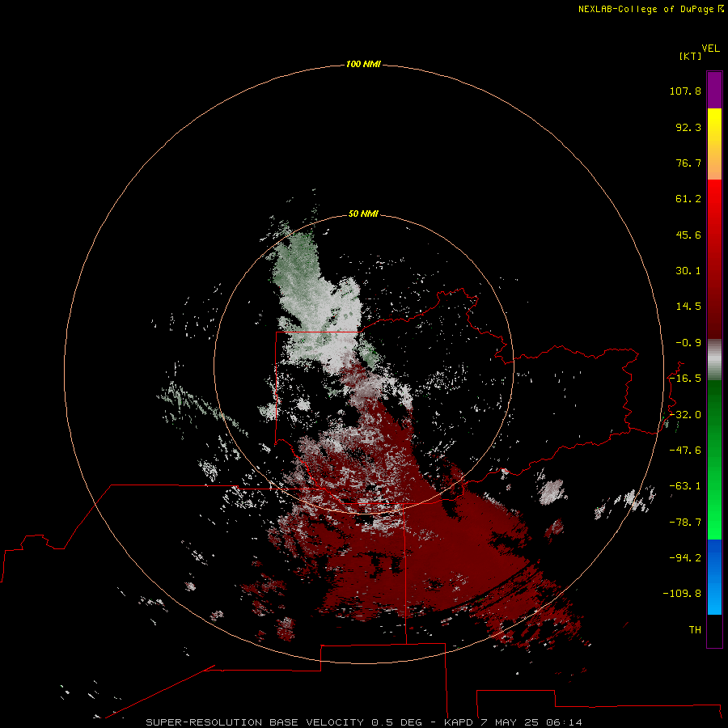Viewport: 728px width, 728px height.
Task: Click the green segment of the color bar
Action: 714,459
